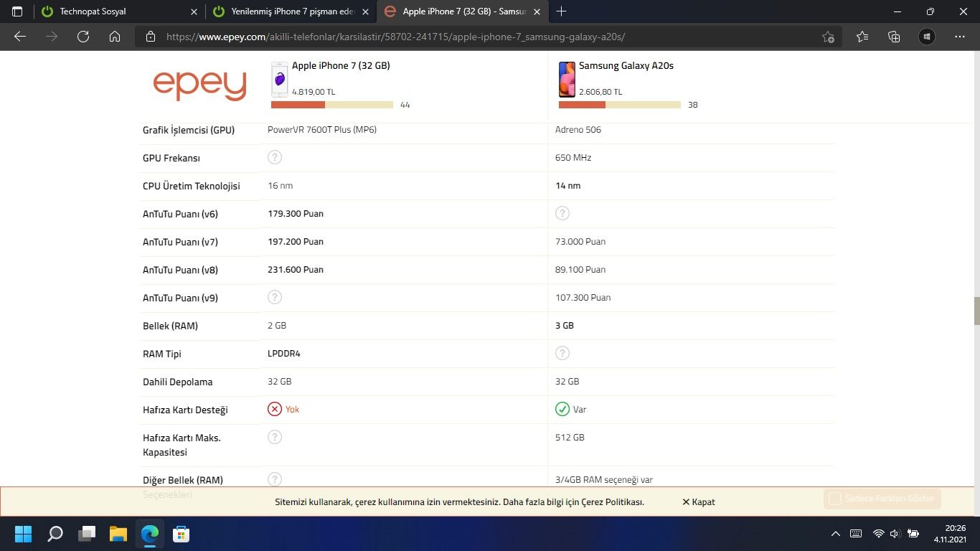Select the PowerVR 7600T Plus (MP6) text
The image size is (980, 551).
coord(322,130)
